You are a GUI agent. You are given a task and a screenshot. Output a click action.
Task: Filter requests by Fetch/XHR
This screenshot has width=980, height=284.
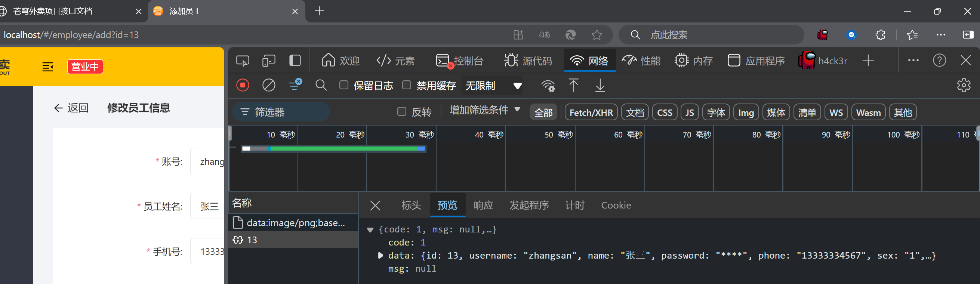591,112
